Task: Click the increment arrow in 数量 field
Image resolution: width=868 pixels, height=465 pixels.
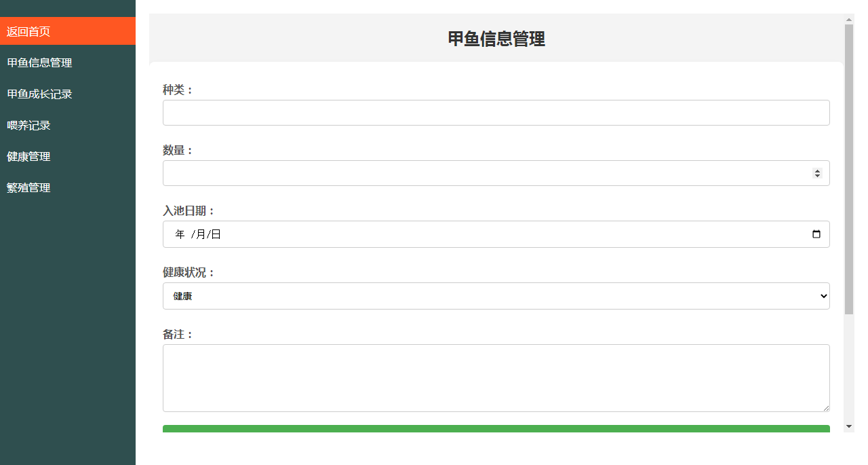Action: 817,171
